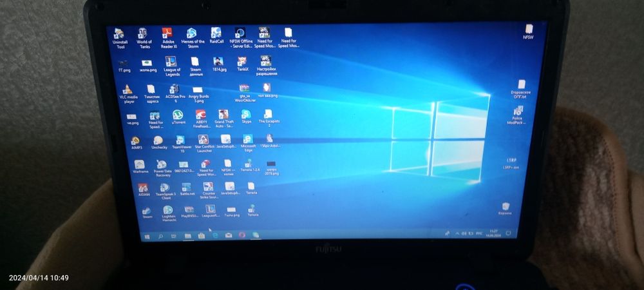Open VLC media player shortcut
Image resolution: width=644 pixels, height=290 pixels.
129,94
